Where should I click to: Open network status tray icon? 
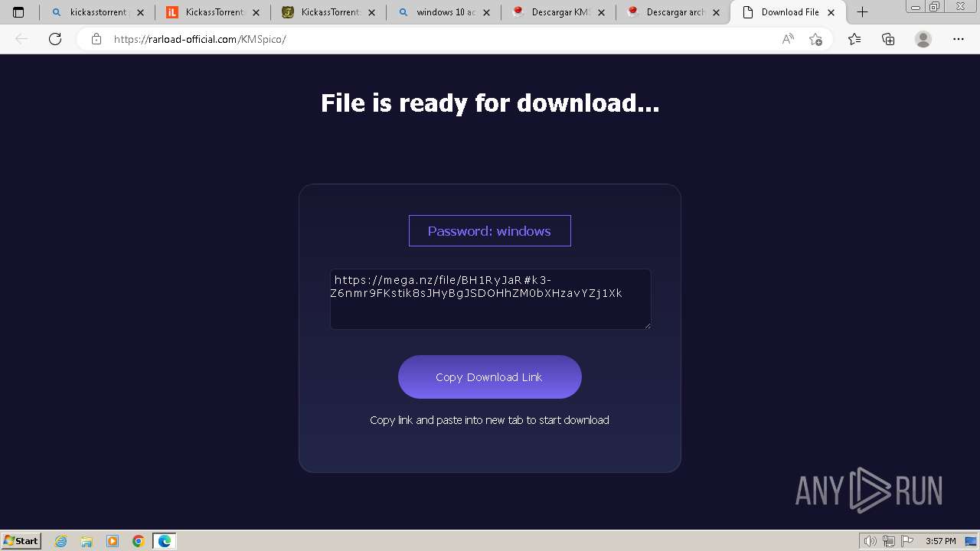888,541
